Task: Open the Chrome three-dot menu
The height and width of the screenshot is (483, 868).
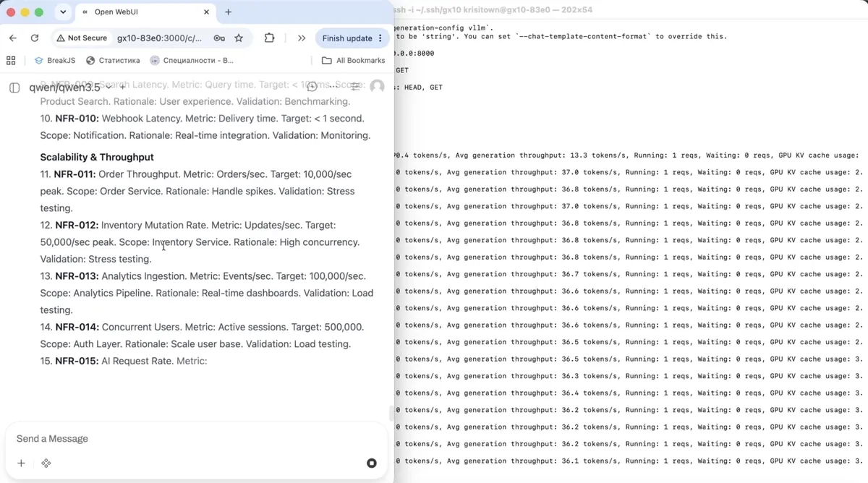Action: (x=380, y=38)
